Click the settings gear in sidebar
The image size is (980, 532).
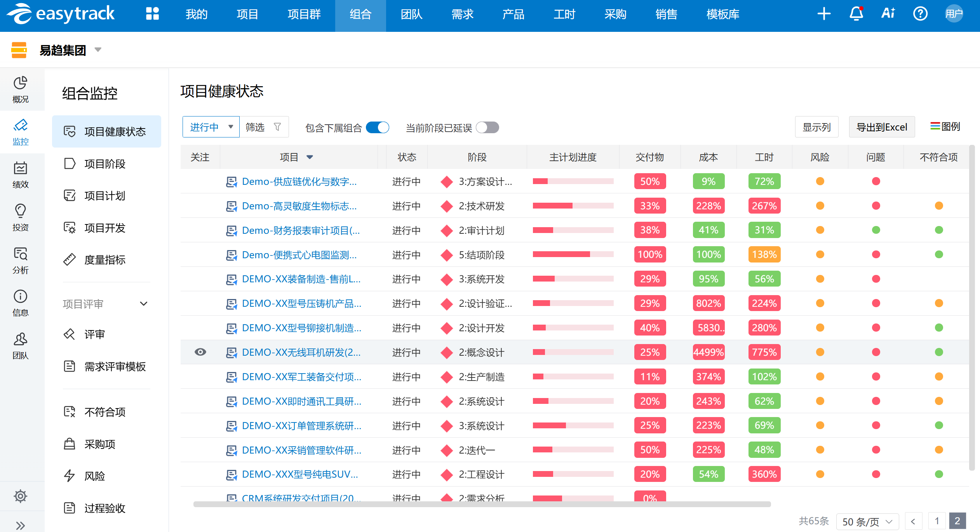tap(21, 496)
